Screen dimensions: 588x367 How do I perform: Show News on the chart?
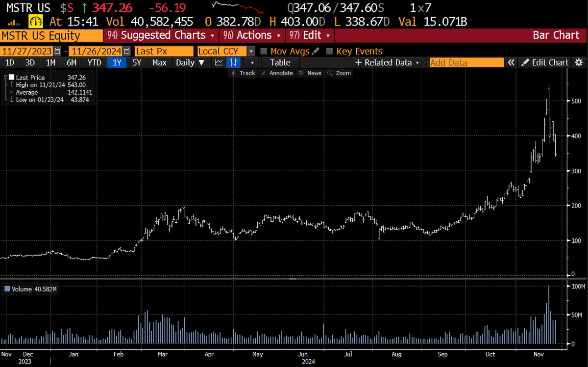pos(310,73)
